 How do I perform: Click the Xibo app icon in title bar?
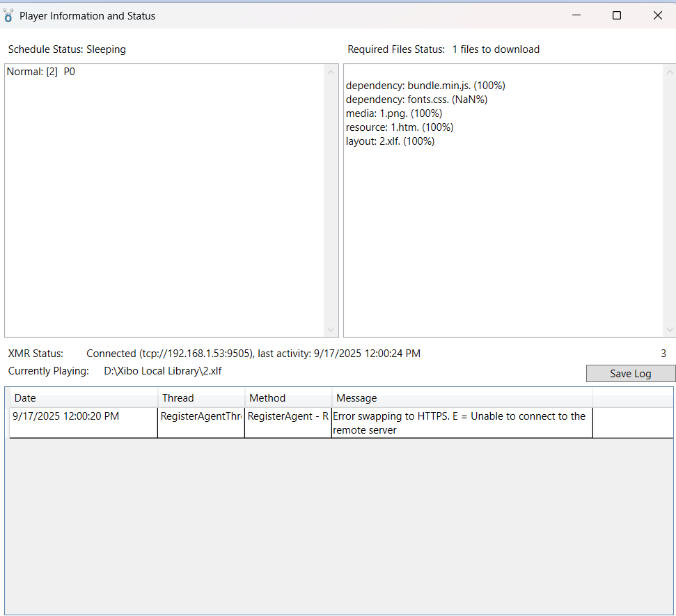tap(8, 15)
